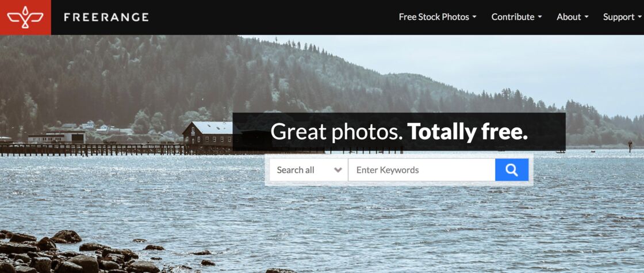644x273 pixels.
Task: Expand the Contribute dropdown menu
Action: [x=517, y=17]
